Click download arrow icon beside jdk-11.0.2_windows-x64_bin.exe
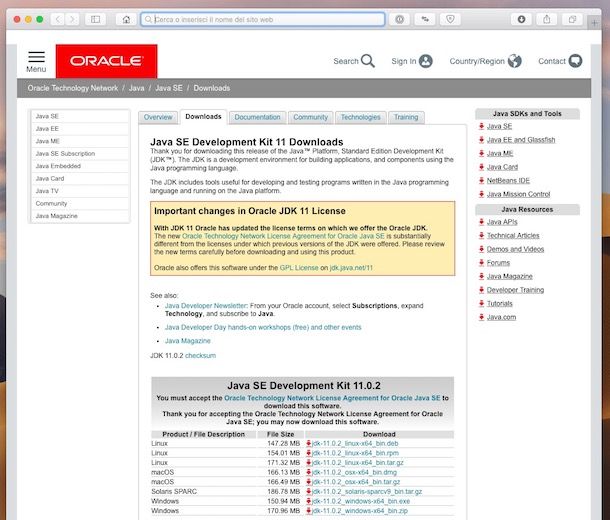610x520 pixels. coord(309,501)
